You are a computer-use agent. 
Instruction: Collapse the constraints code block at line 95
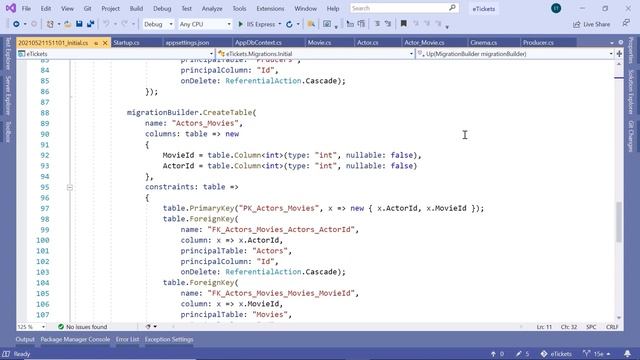pos(70,187)
